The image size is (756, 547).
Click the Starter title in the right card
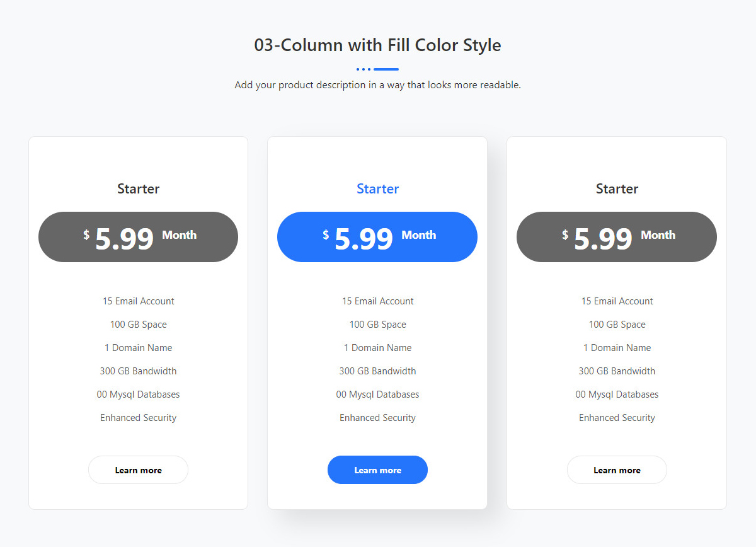tap(617, 188)
